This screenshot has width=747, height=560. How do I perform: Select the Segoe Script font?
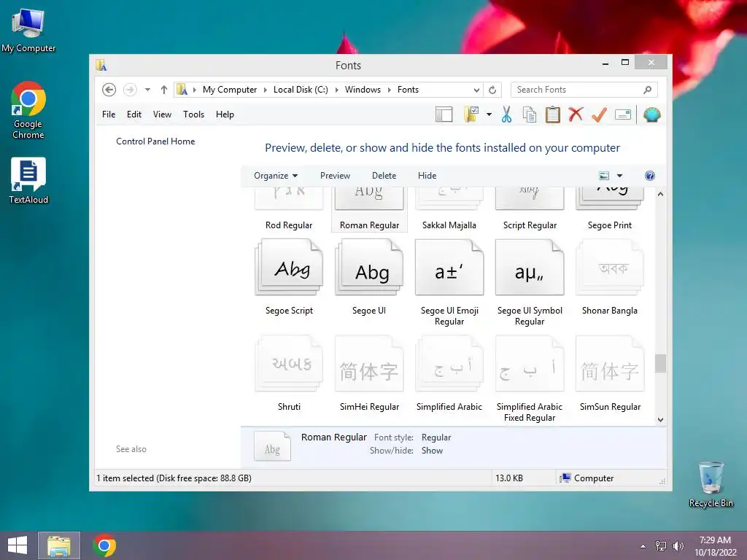(x=289, y=277)
